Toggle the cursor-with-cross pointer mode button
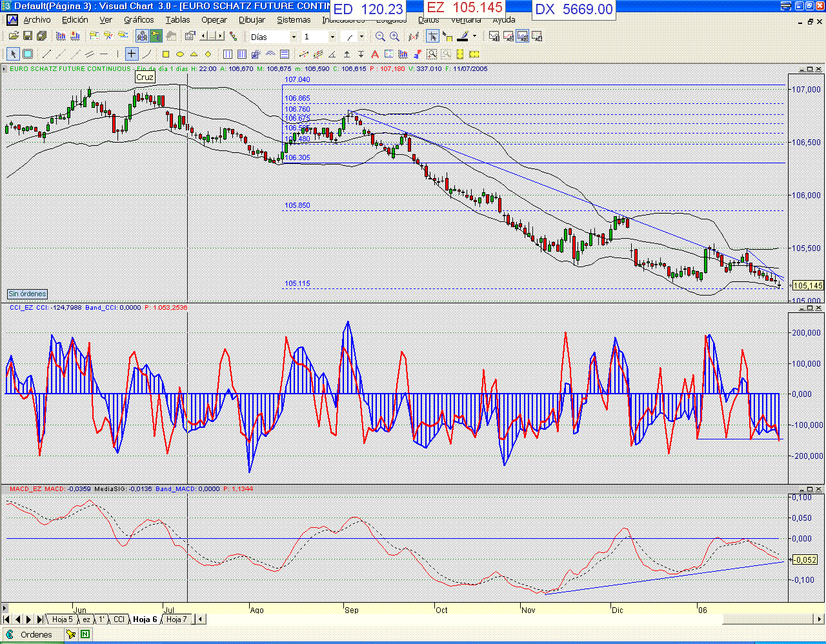The height and width of the screenshot is (644, 826). (x=432, y=36)
